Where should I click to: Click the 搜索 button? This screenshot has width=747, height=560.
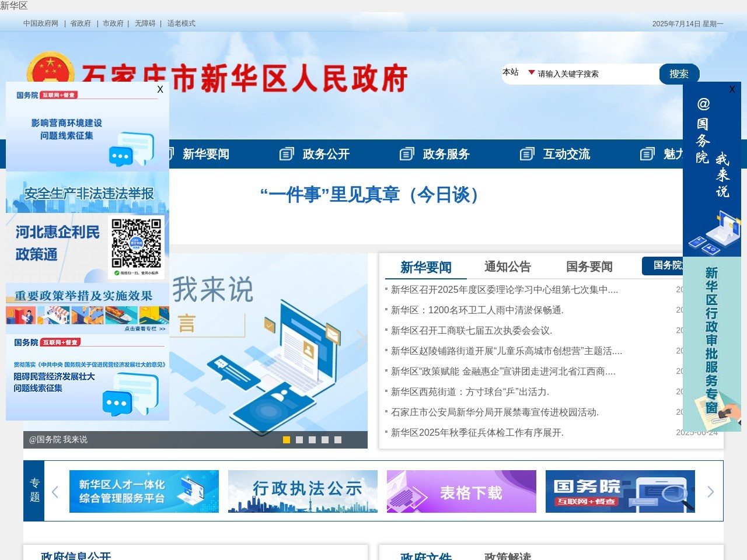(679, 74)
